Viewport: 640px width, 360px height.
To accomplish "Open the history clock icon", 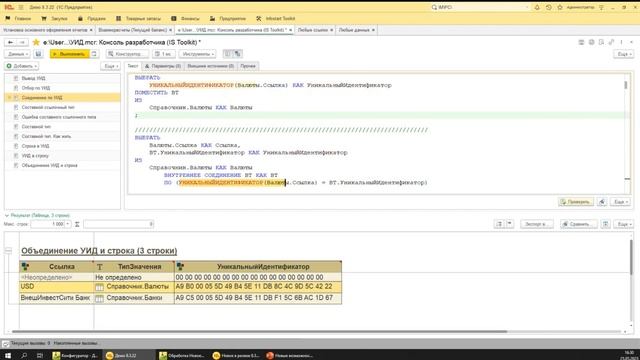I will click(549, 7).
